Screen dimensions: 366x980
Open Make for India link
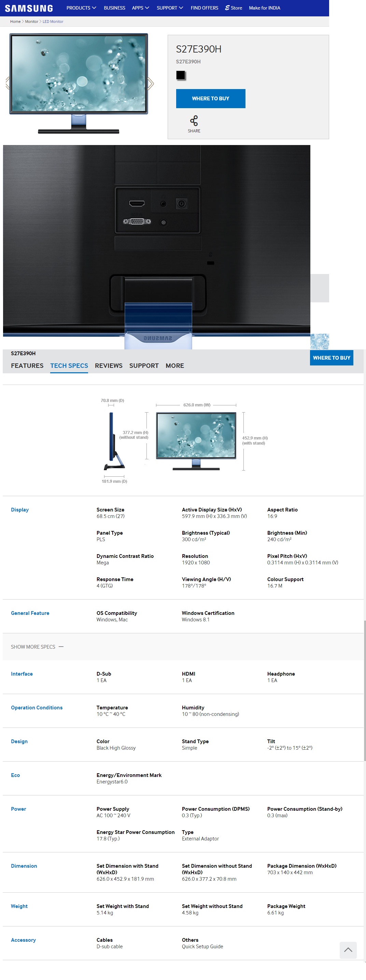[264, 8]
